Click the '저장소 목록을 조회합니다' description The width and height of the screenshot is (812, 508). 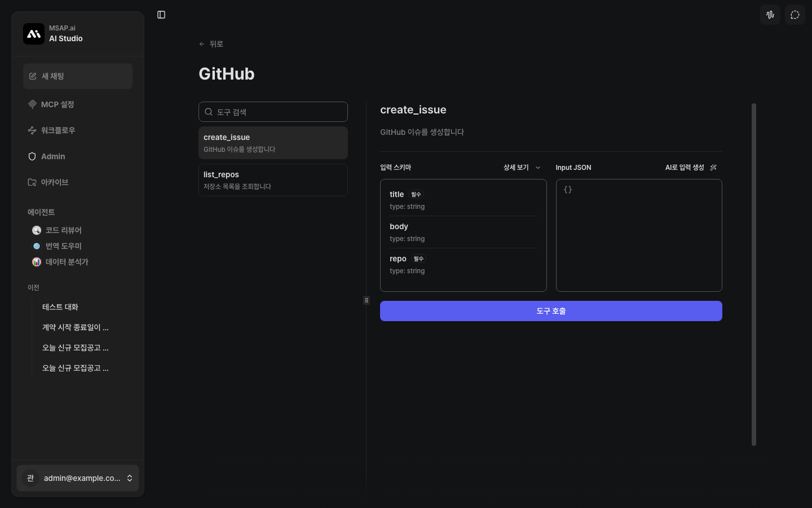(x=237, y=187)
